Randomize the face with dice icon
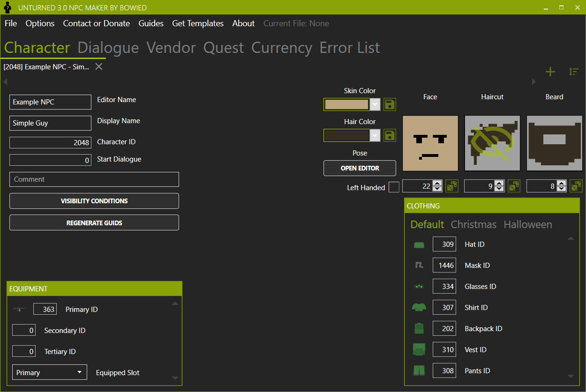 [x=451, y=186]
